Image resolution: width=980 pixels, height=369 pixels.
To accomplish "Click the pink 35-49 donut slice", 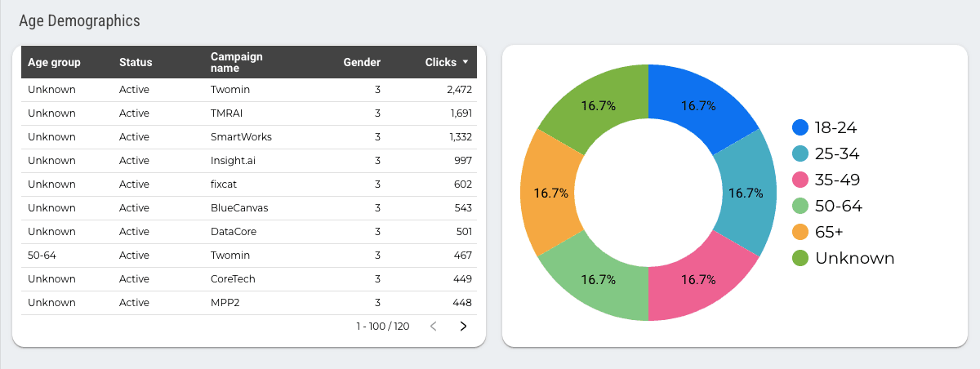I will click(x=698, y=280).
